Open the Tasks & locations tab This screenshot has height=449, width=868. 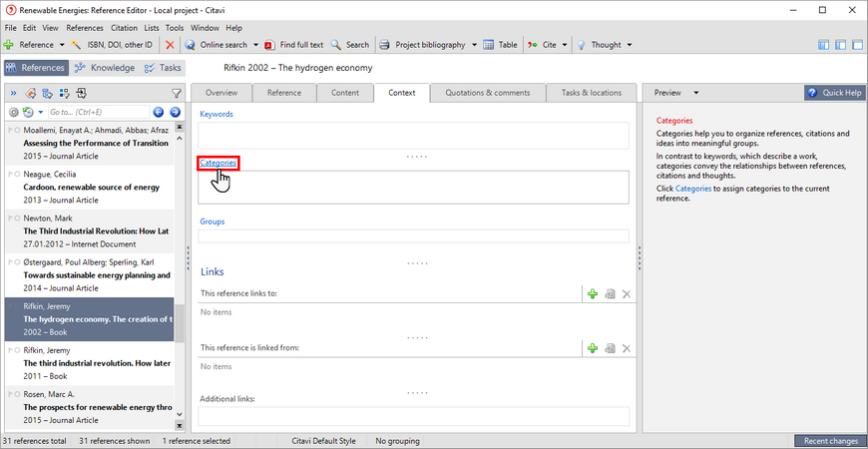click(592, 93)
